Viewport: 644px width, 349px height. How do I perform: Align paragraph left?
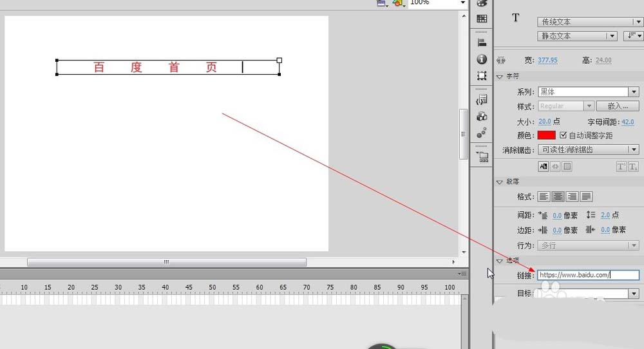point(544,196)
